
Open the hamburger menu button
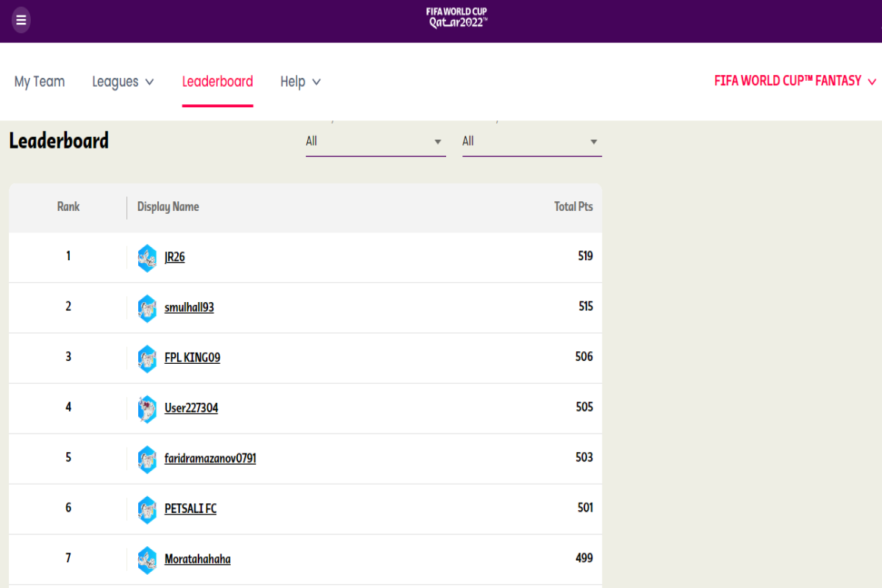(x=21, y=20)
